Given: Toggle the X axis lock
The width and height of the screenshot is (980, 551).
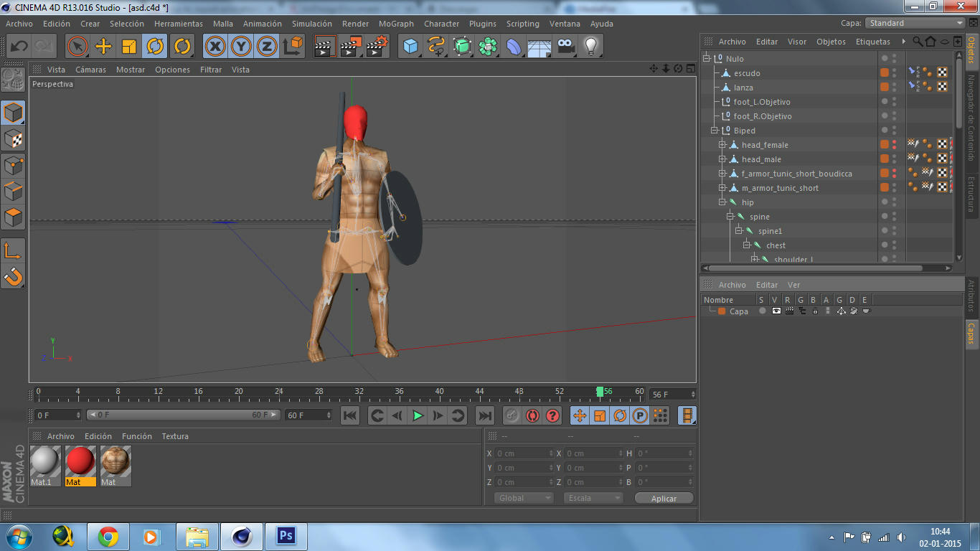Looking at the screenshot, I should [215, 47].
